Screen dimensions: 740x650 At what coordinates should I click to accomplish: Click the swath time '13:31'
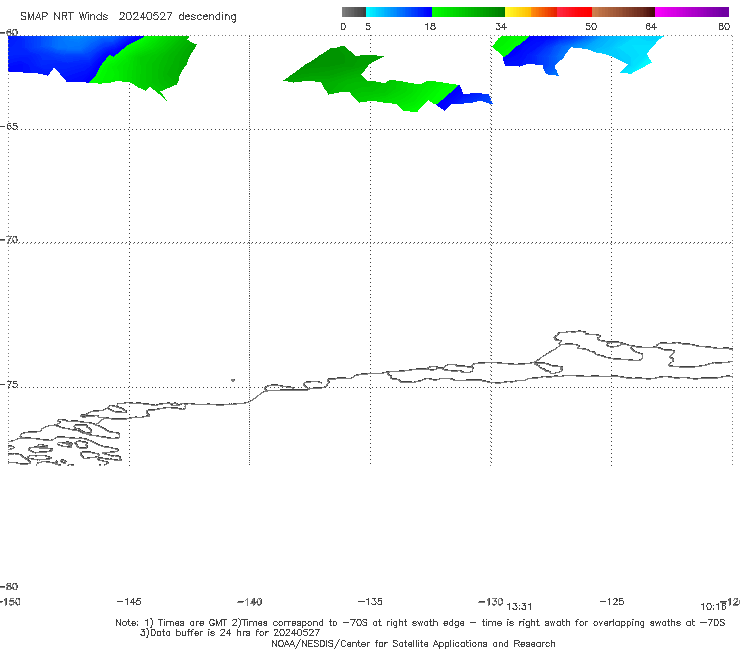(x=520, y=607)
